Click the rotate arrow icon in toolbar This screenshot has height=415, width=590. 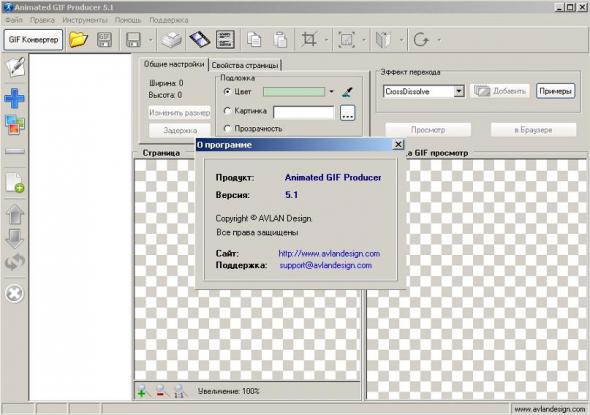[421, 39]
